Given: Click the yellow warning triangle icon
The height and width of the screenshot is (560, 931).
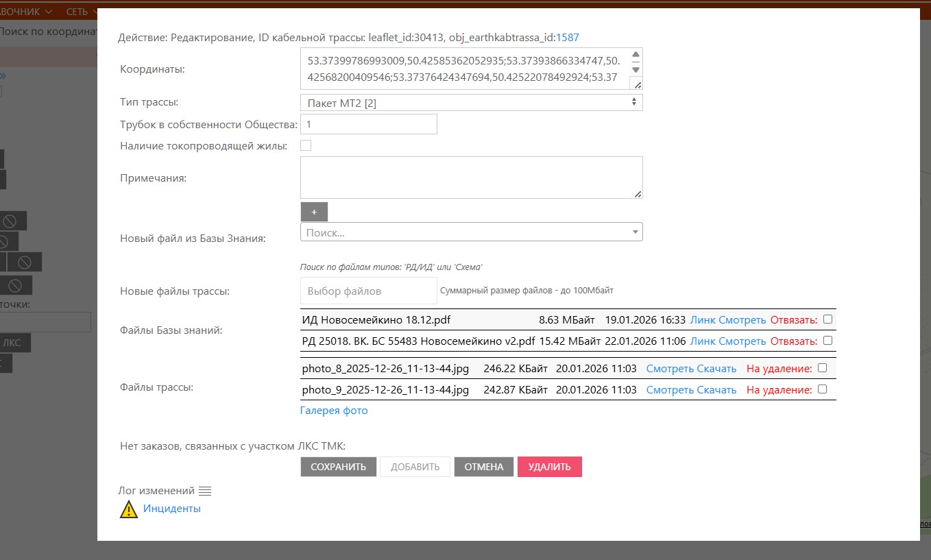Looking at the screenshot, I should tap(129, 509).
